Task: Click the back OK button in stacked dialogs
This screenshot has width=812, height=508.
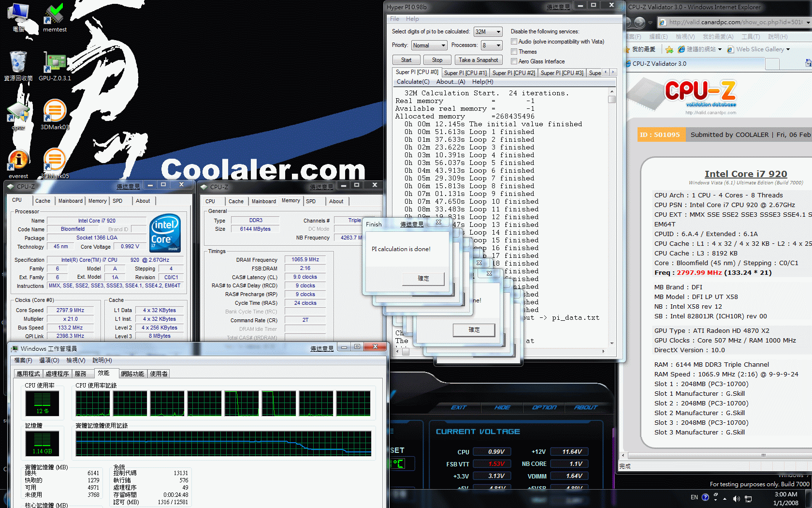Action: click(474, 329)
